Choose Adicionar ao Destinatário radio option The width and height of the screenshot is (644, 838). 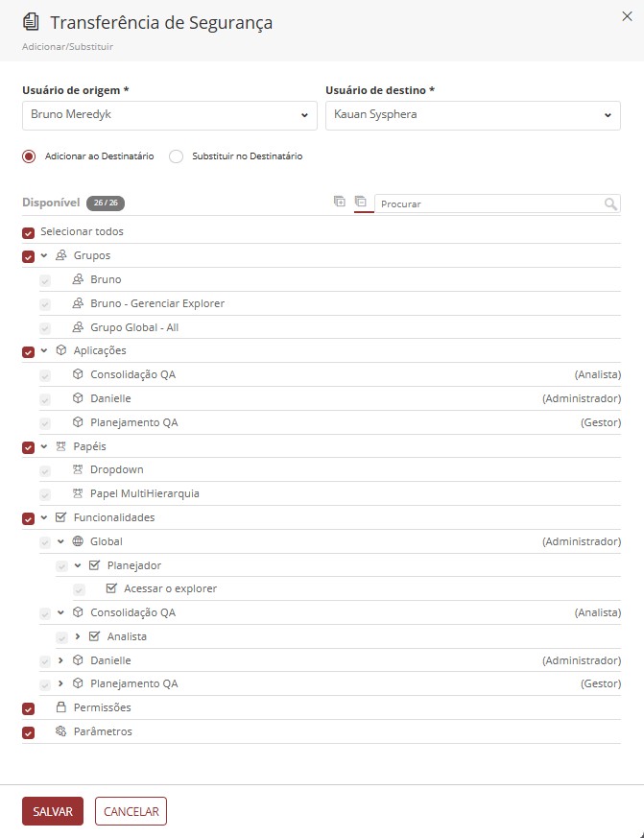point(29,156)
